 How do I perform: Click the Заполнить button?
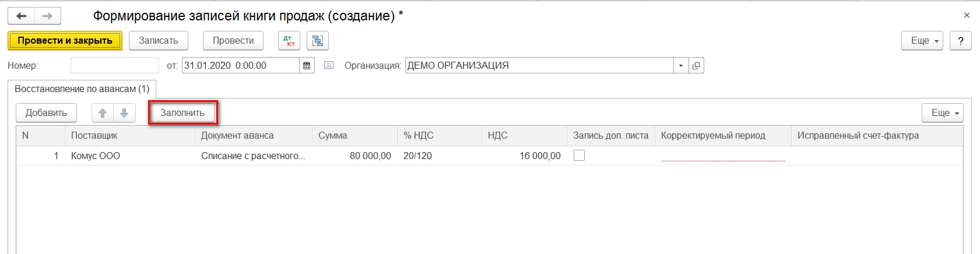click(182, 113)
